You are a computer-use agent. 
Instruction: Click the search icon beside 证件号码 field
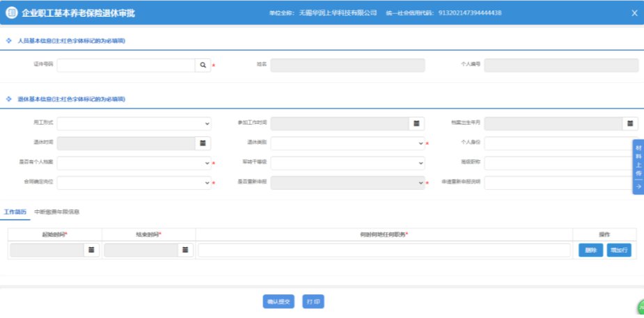click(203, 65)
